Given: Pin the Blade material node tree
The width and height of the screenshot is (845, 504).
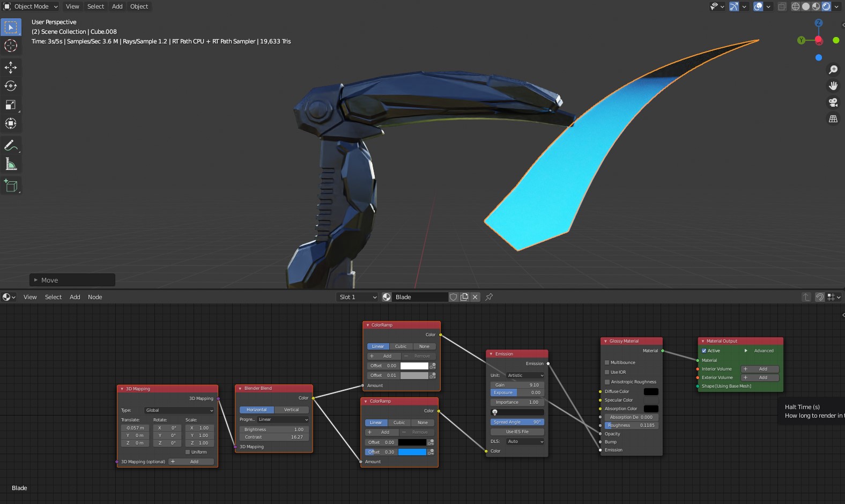Looking at the screenshot, I should tap(489, 297).
